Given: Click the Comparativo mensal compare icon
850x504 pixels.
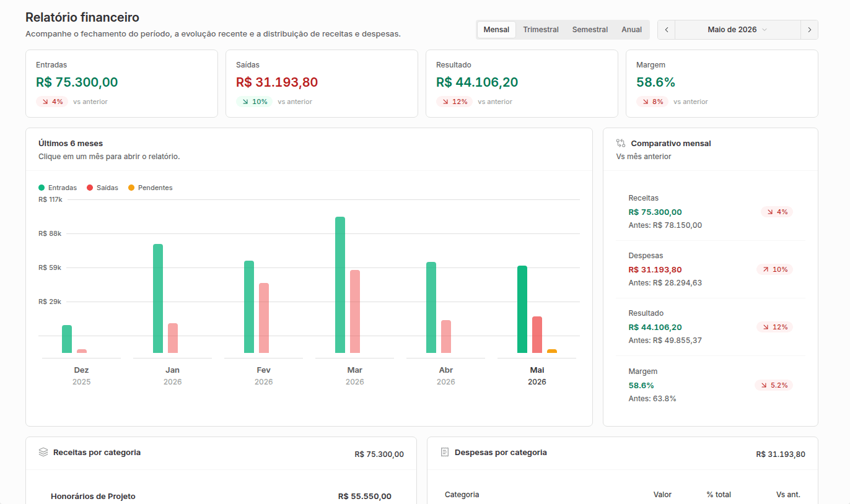Looking at the screenshot, I should tap(621, 143).
